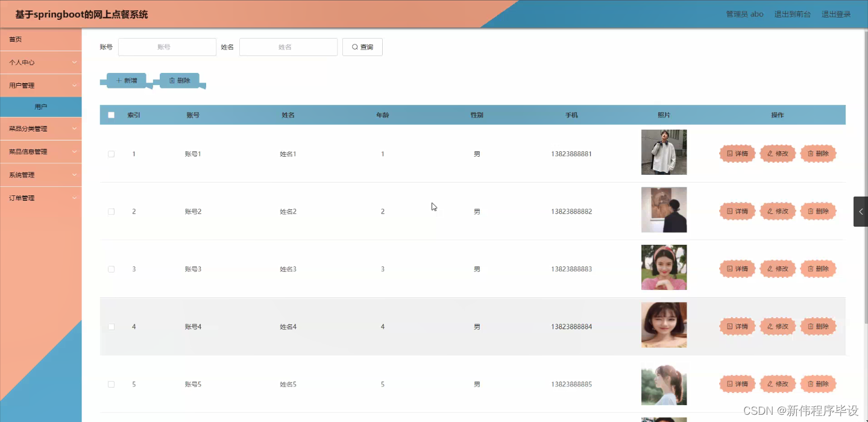
Task: Check the row checkbox for 账号4
Action: (x=111, y=326)
